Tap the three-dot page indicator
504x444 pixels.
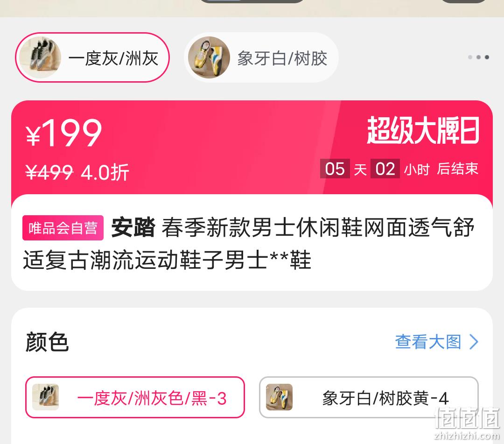point(478,57)
